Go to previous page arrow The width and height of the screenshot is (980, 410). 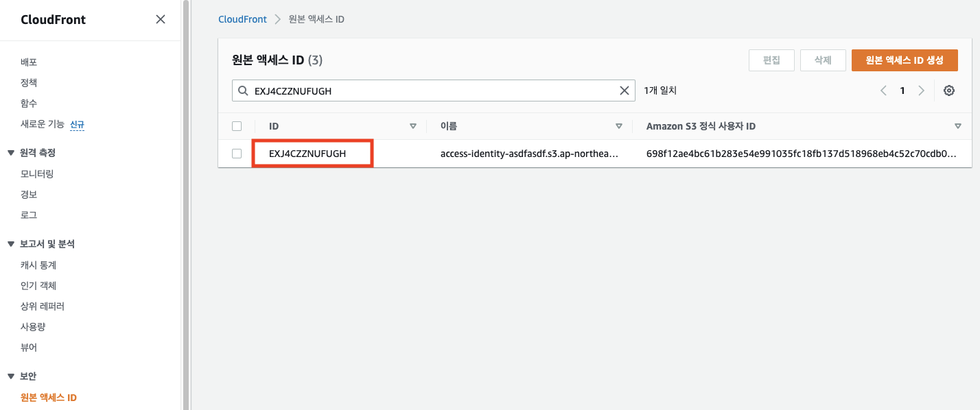click(x=883, y=91)
